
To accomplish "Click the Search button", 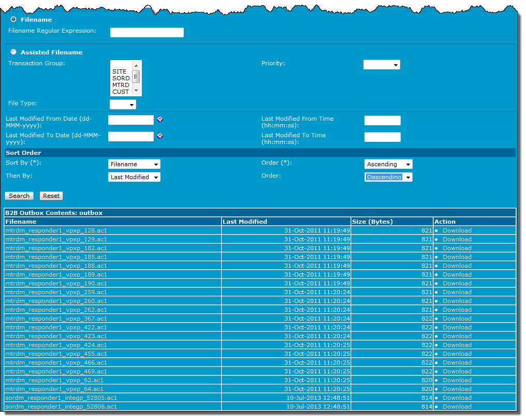I will (19, 196).
